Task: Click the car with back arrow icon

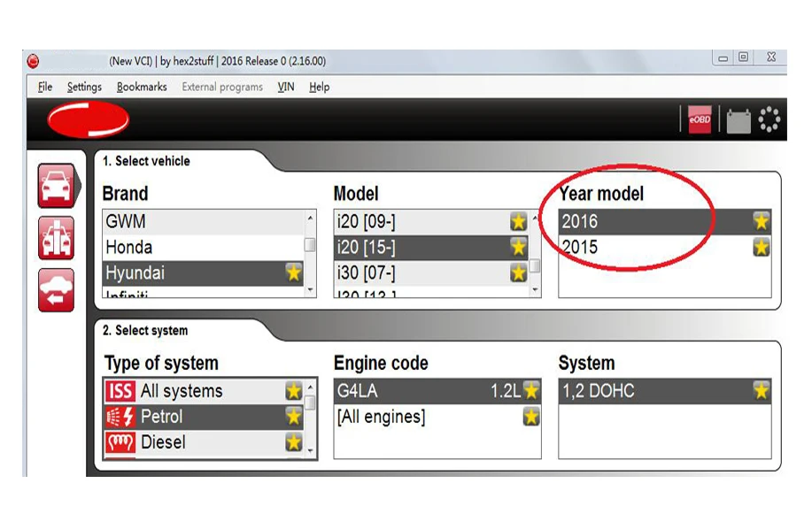Action: [56, 290]
